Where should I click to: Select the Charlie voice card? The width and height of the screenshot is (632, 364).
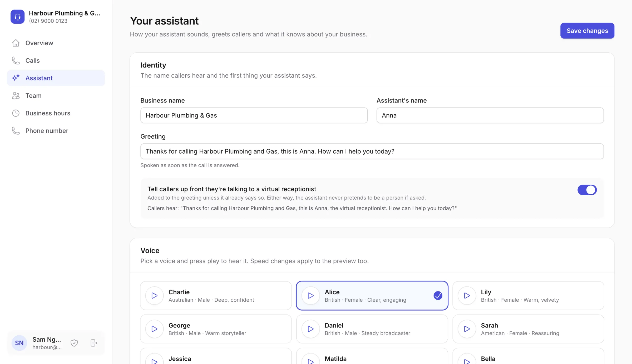[216, 296]
